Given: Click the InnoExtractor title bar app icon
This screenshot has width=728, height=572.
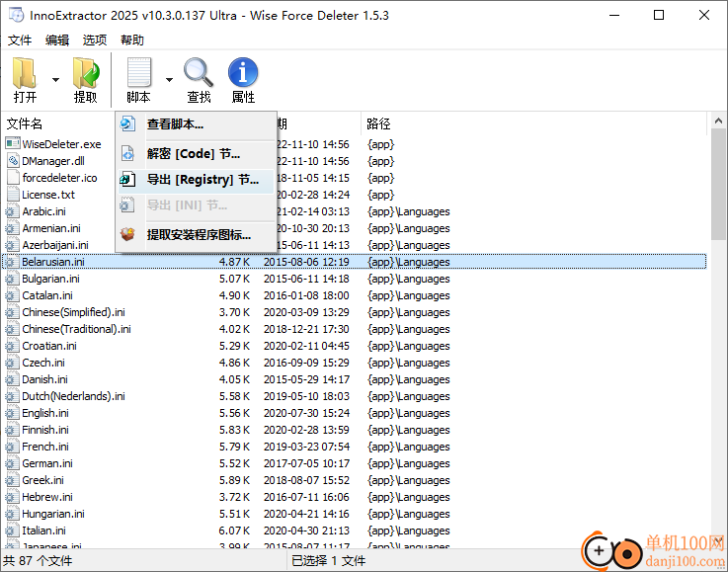Looking at the screenshot, I should pos(16,15).
